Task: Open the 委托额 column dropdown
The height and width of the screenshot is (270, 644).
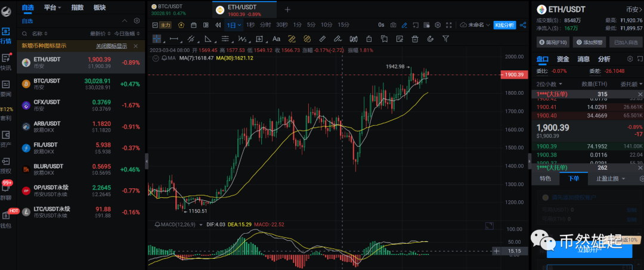Action: pyautogui.click(x=631, y=84)
